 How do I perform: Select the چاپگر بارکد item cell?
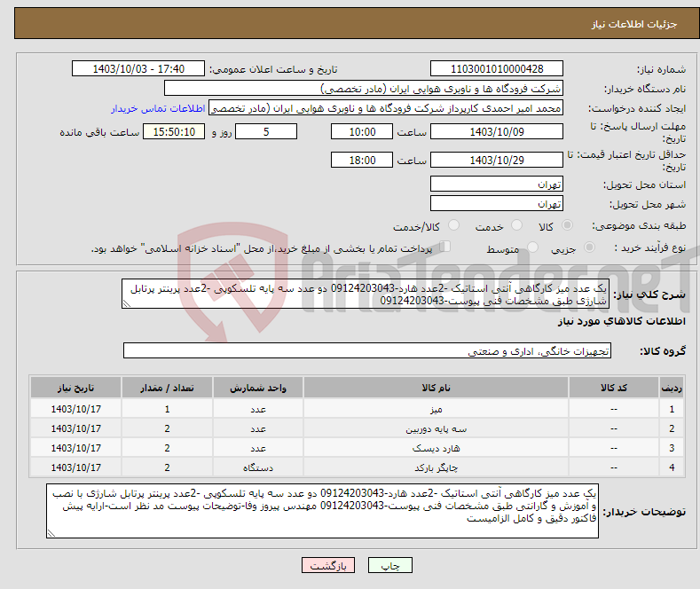[437, 467]
